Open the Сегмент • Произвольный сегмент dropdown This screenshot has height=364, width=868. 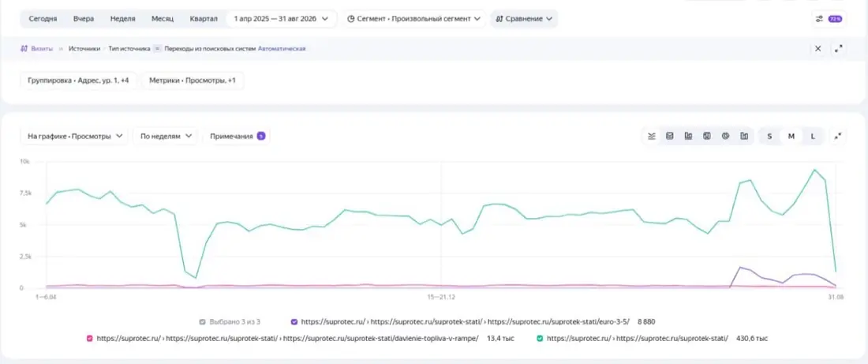coord(413,19)
